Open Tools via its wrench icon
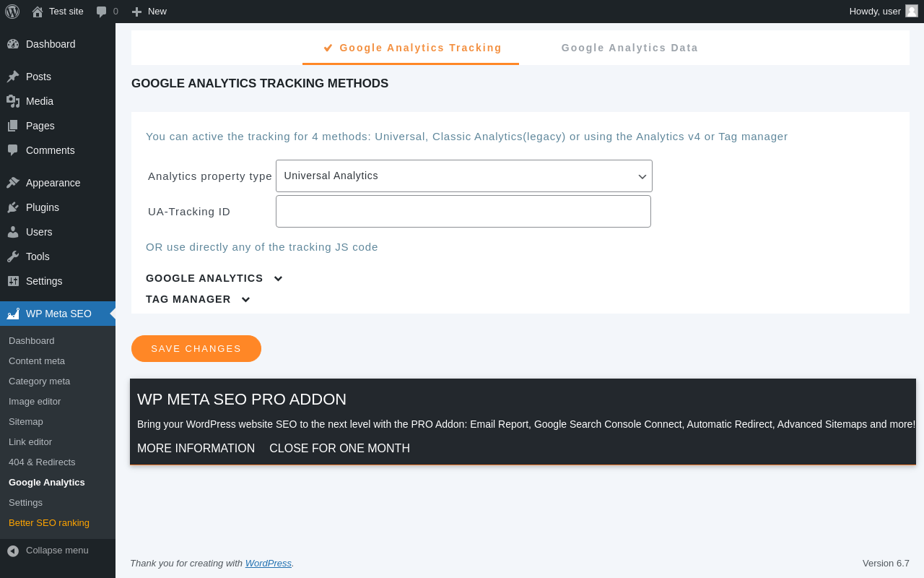 click(13, 256)
